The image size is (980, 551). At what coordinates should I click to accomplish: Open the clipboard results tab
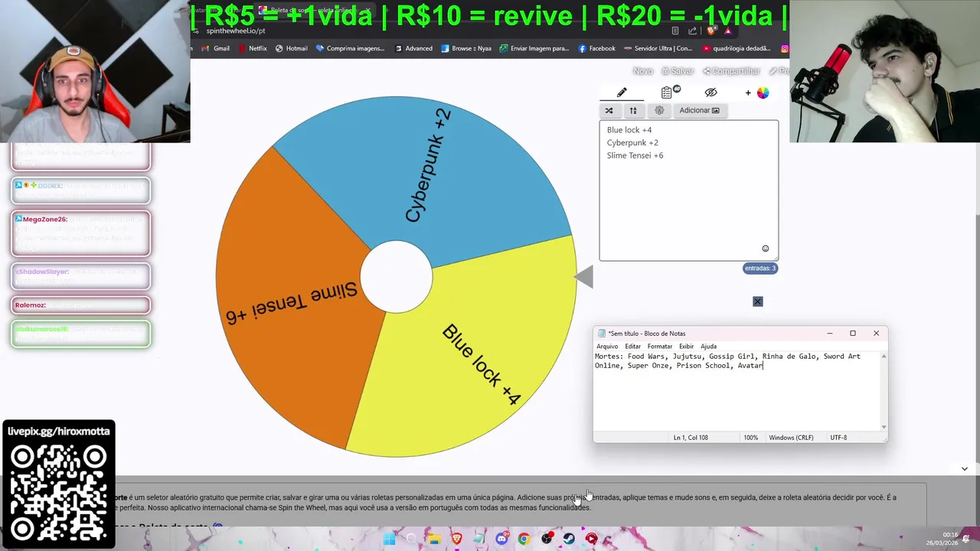(668, 92)
